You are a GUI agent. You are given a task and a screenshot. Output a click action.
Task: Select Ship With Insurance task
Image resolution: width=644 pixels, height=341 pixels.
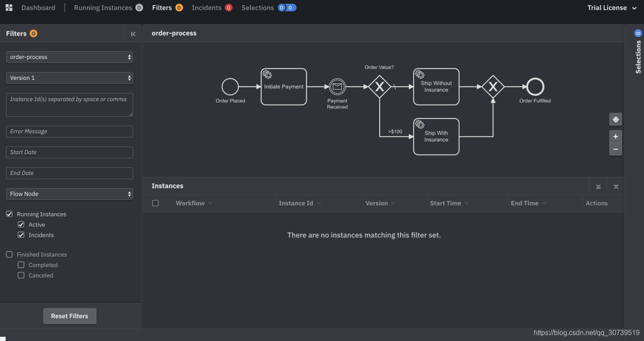point(436,137)
